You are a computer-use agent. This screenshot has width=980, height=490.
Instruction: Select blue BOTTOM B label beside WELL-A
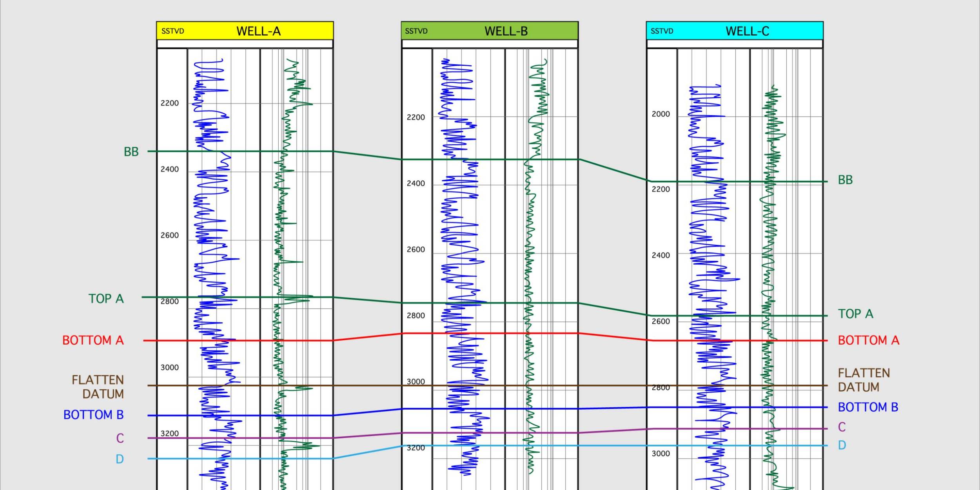(93, 415)
